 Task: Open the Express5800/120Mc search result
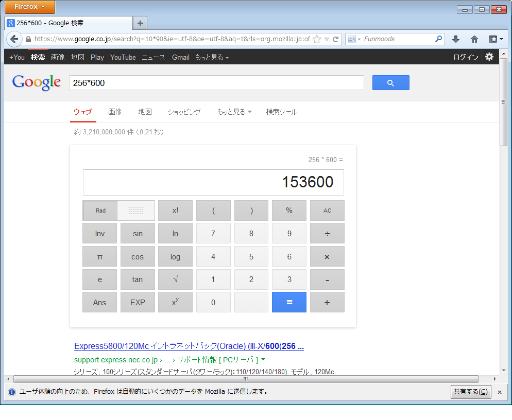click(189, 346)
